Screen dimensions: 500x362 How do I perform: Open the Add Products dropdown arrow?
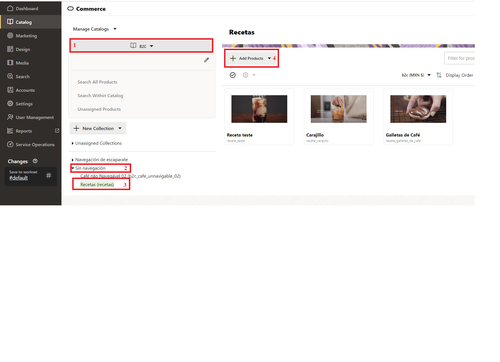pyautogui.click(x=269, y=58)
